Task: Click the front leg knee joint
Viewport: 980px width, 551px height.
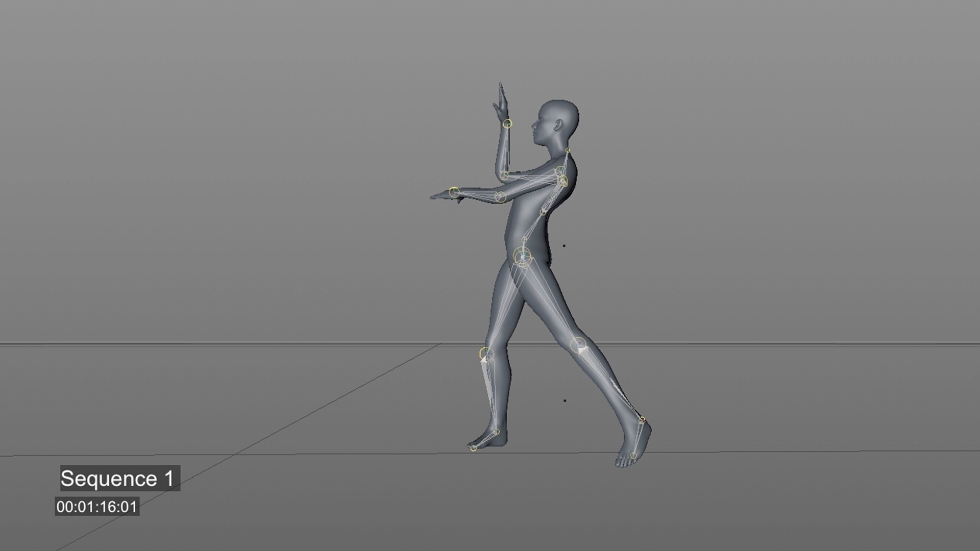Action: coord(486,354)
